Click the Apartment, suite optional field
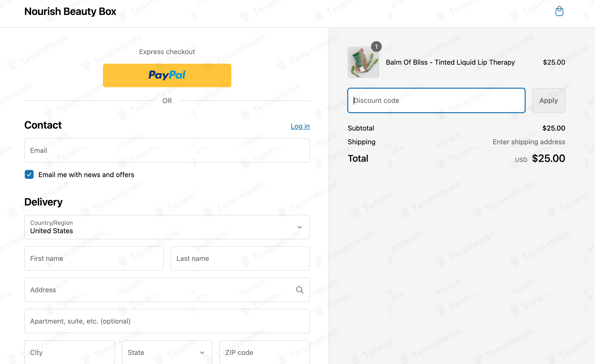The width and height of the screenshot is (595, 364). [x=167, y=321]
